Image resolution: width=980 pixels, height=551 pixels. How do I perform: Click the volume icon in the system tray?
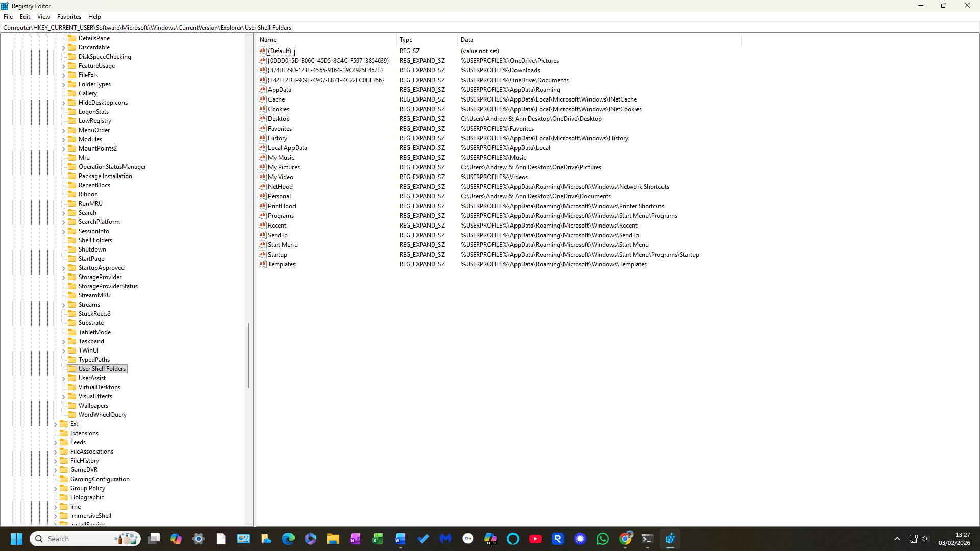[x=925, y=539]
